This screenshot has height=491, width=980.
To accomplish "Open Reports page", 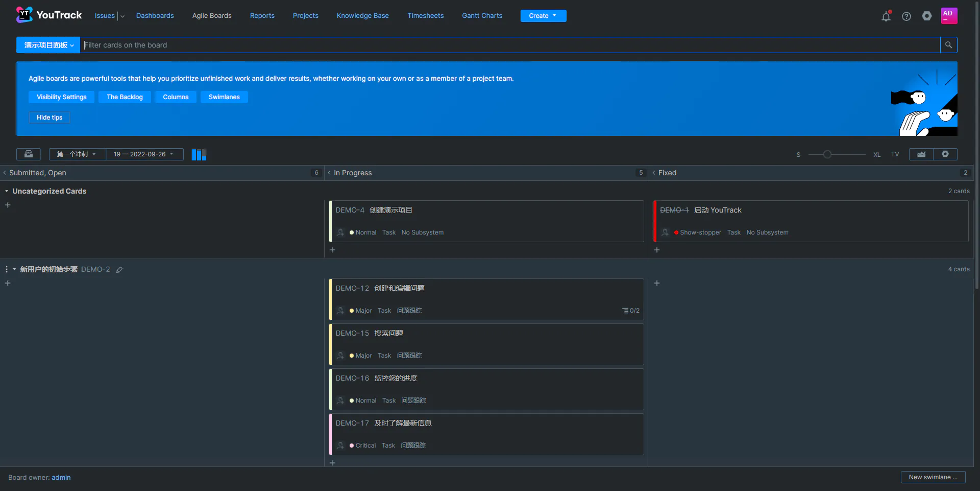I will pos(262,16).
